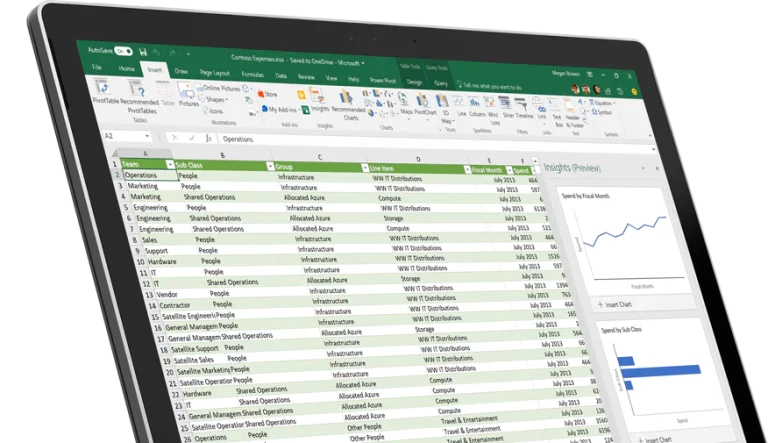Open the My Add-ins dropdown
The width and height of the screenshot is (768, 443).
(x=279, y=109)
